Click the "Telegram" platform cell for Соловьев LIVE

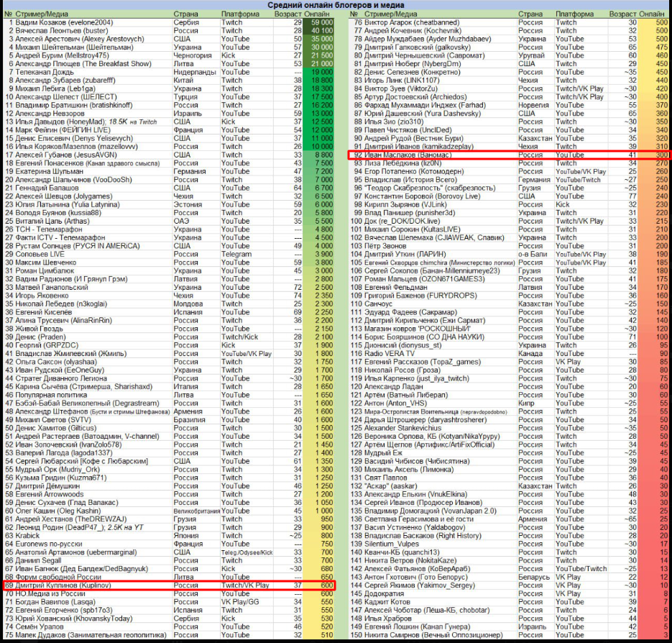point(236,254)
